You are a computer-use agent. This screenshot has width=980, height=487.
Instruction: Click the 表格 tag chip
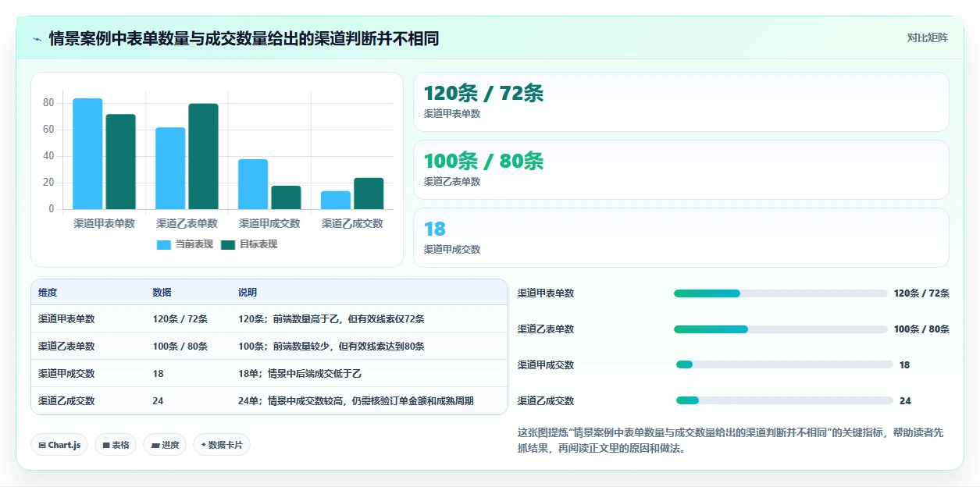click(x=116, y=445)
